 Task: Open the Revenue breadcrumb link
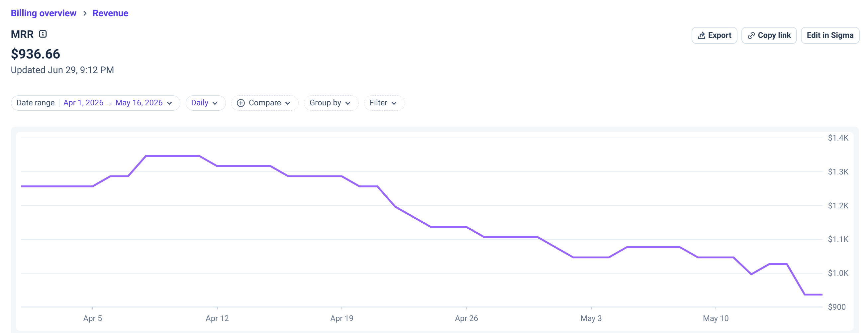(110, 13)
